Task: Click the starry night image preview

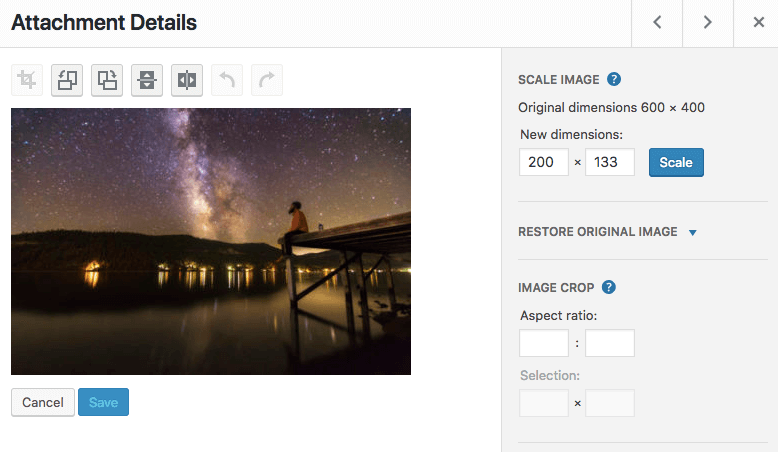Action: [211, 241]
